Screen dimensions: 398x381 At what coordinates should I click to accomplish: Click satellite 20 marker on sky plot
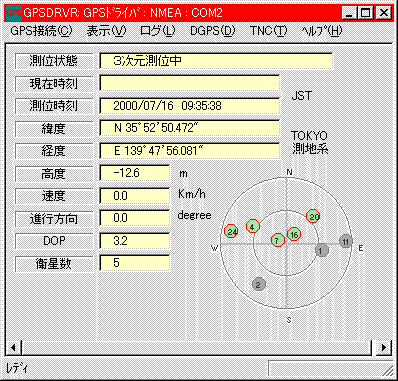tap(313, 216)
